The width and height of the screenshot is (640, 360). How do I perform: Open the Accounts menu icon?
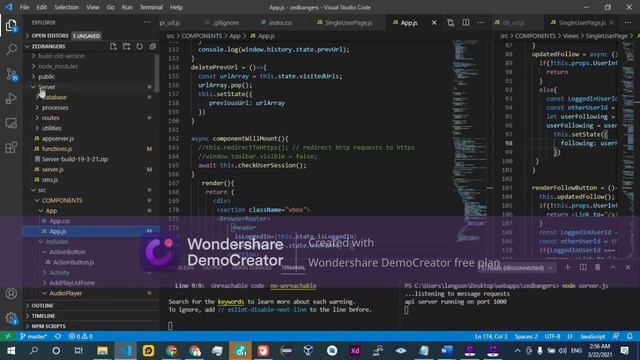(x=11, y=293)
